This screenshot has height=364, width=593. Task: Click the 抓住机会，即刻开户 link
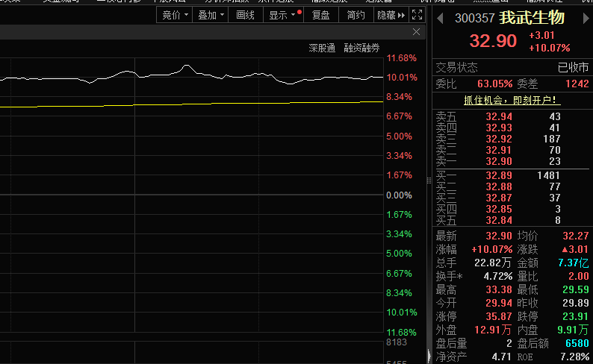pyautogui.click(x=512, y=100)
